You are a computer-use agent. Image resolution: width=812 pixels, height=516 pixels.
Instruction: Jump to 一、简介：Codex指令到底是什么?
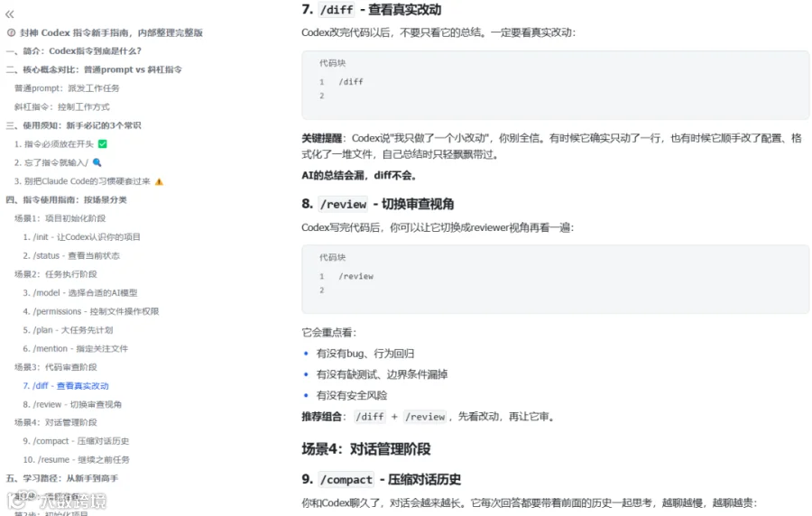[x=74, y=51]
